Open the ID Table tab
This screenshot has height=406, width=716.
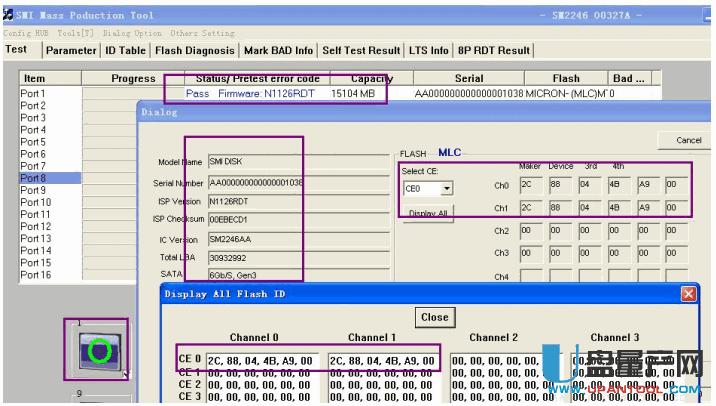[x=125, y=50]
